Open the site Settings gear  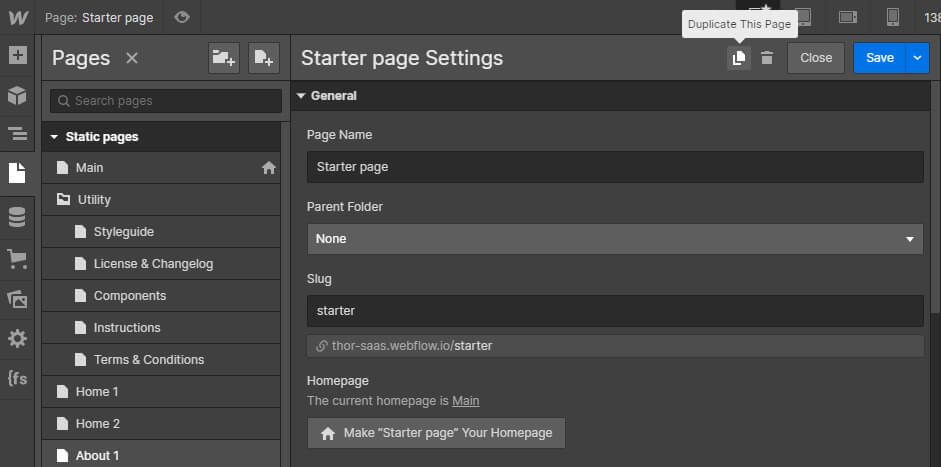[x=17, y=339]
